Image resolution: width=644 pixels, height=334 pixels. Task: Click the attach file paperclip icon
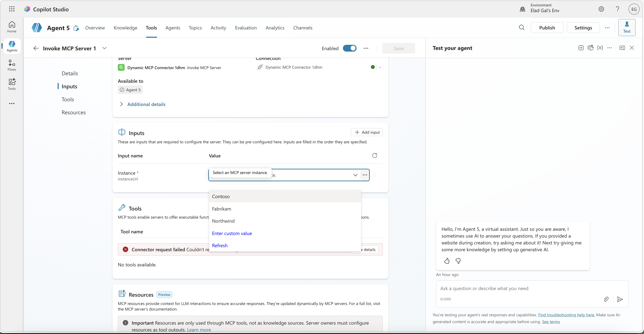[x=606, y=299]
